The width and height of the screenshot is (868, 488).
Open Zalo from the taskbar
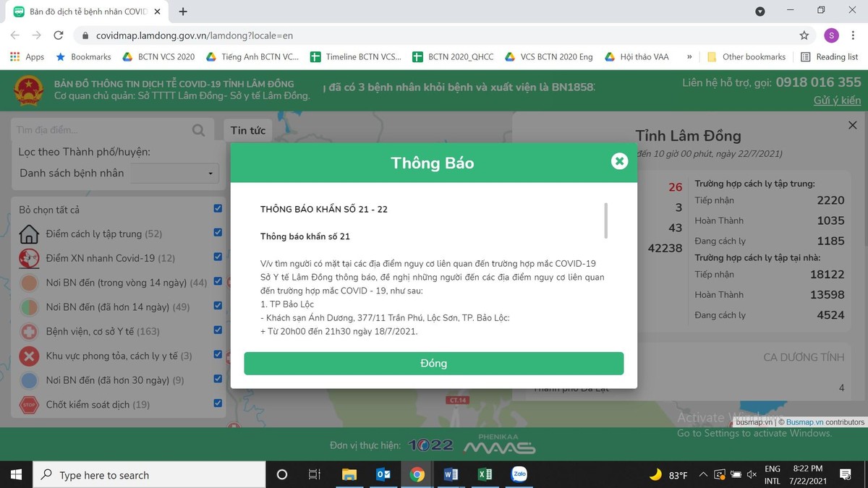(x=519, y=474)
